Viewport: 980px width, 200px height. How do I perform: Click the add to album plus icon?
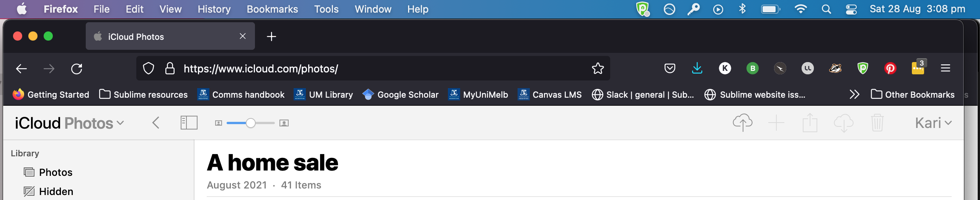776,123
